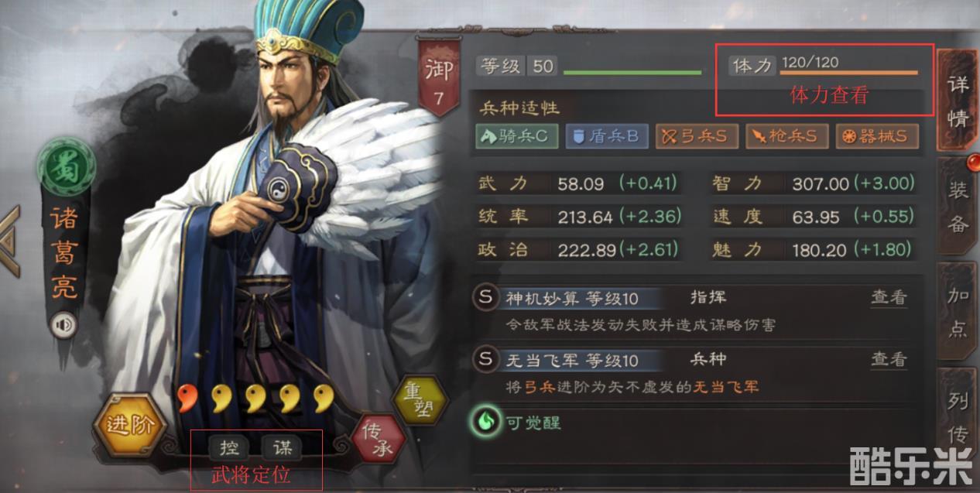Open the 加点 tab
The height and width of the screenshot is (493, 980).
(x=958, y=311)
